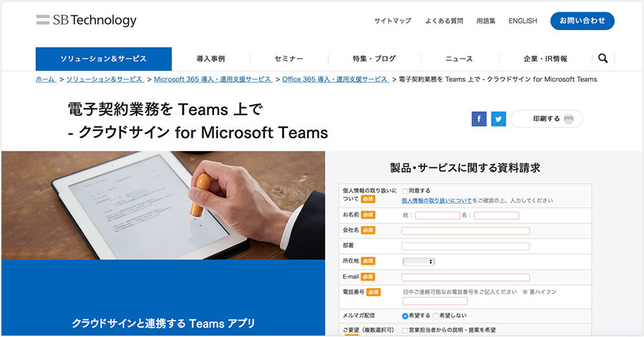
Task: Open the セミナー nav menu
Action: click(289, 59)
